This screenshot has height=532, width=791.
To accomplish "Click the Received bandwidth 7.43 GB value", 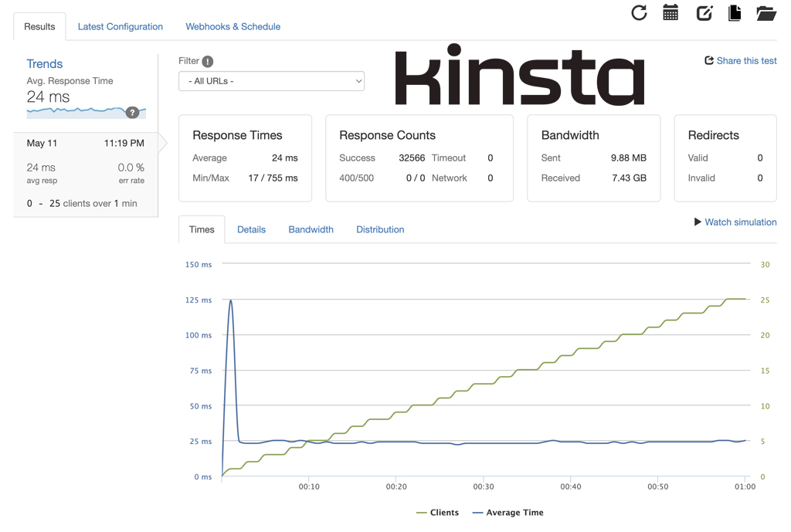I will point(629,178).
